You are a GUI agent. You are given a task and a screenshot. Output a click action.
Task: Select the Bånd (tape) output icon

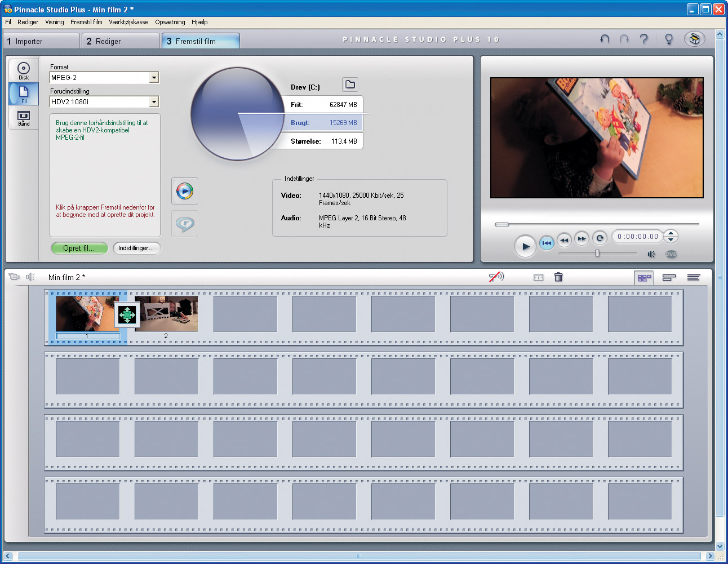click(x=24, y=118)
